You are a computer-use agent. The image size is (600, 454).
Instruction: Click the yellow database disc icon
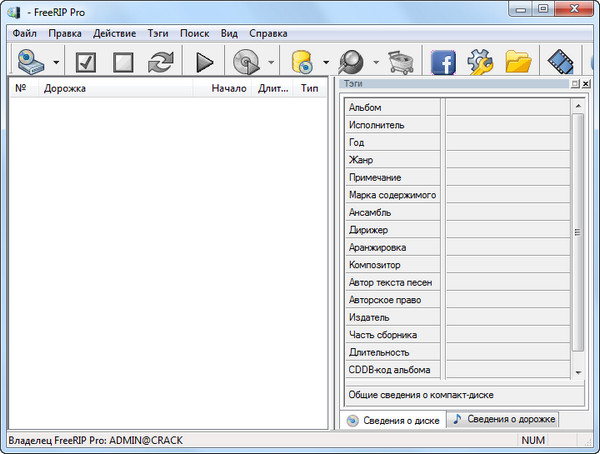click(303, 62)
